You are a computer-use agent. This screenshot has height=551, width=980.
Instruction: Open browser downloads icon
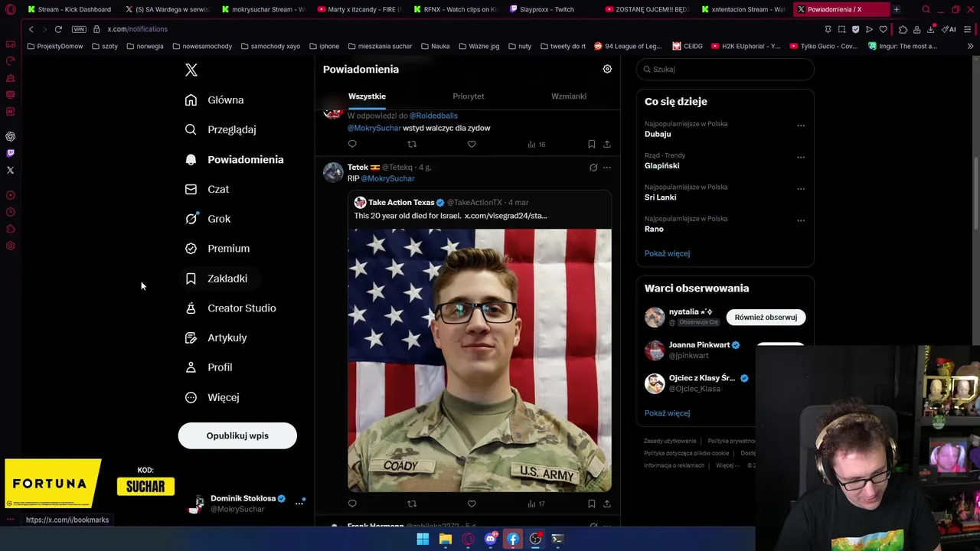pos(931,29)
